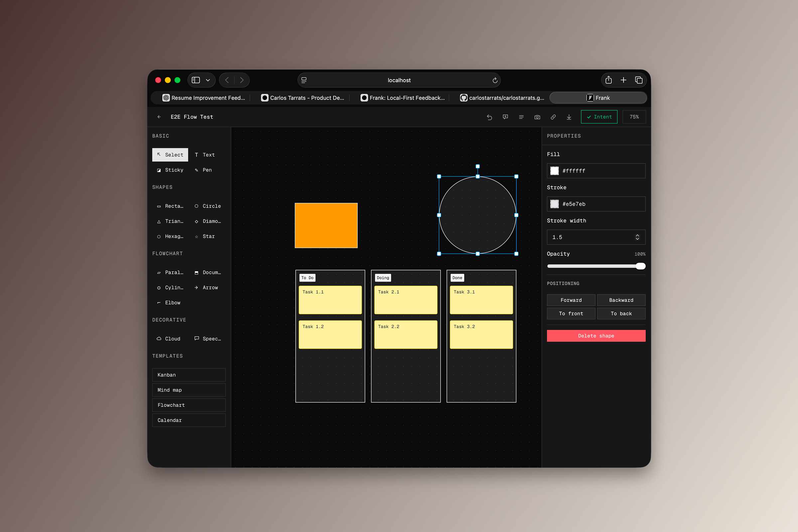This screenshot has height=532, width=798.
Task: Insert a Cylinder flowchart shape
Action: (170, 287)
